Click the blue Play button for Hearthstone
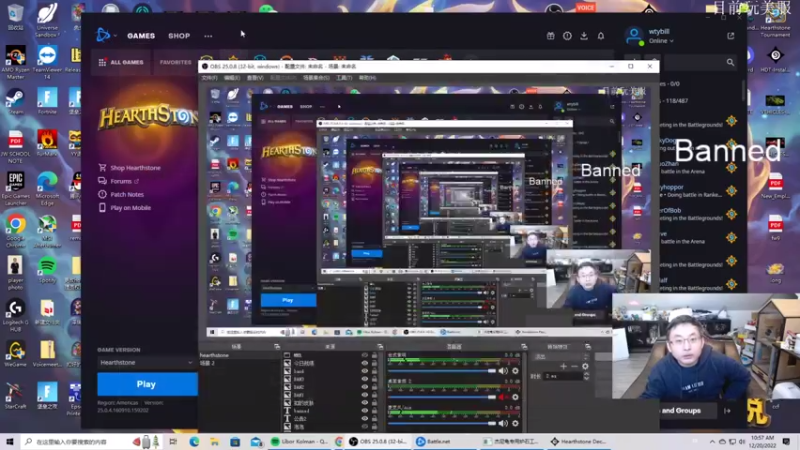Viewport: 800px width, 450px height. 147,384
